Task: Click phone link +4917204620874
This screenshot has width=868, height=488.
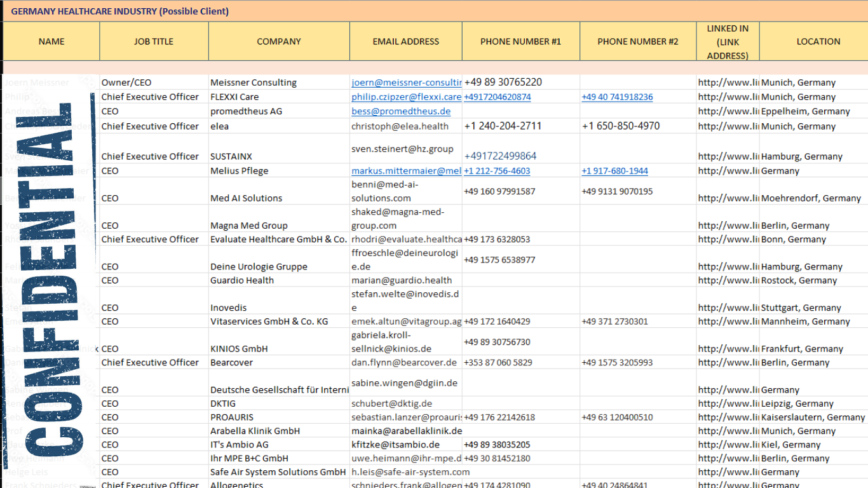Action: click(498, 97)
